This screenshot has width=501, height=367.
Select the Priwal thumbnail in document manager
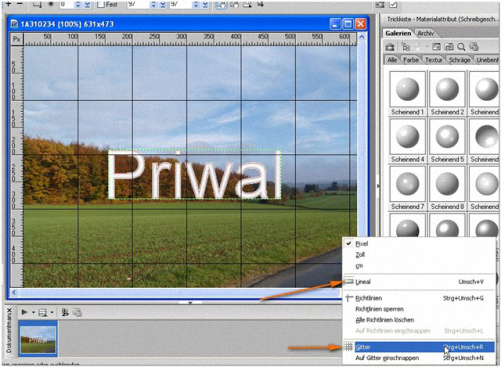click(x=38, y=339)
